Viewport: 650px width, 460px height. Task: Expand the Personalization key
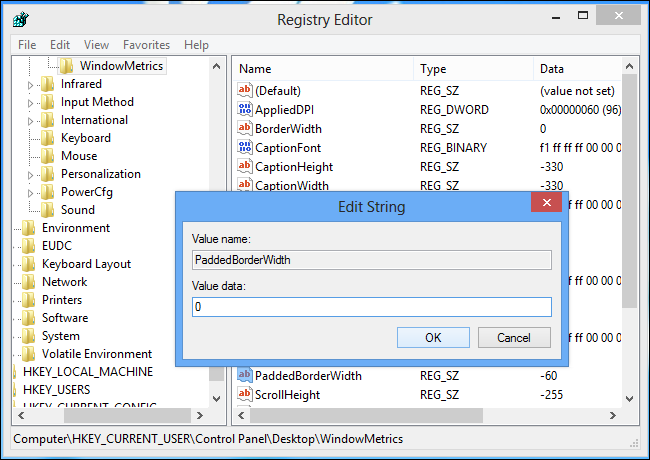(x=30, y=175)
